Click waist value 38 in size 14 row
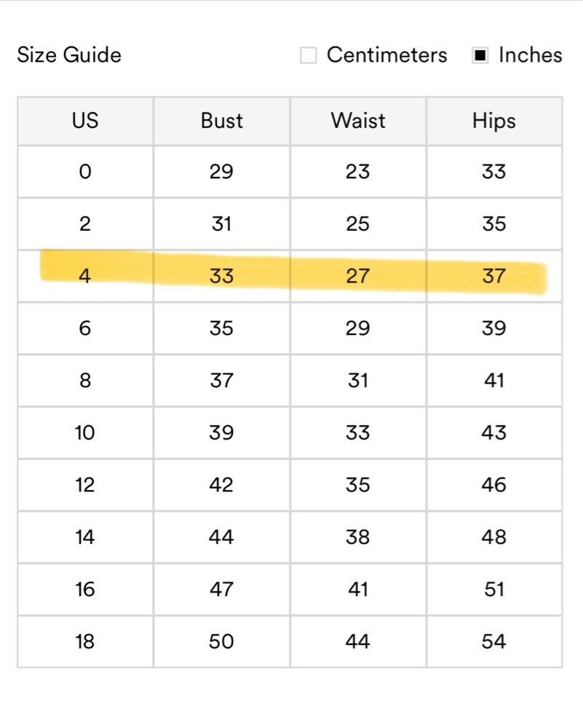The width and height of the screenshot is (583, 728). [x=358, y=537]
